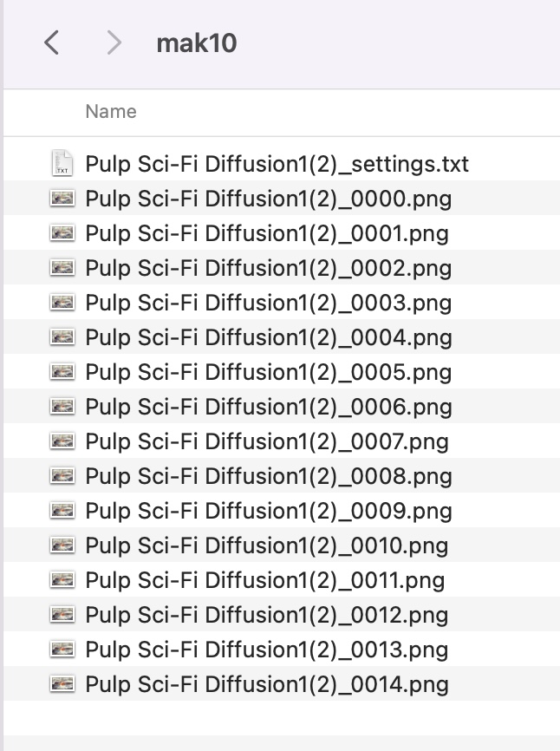Select the settings.txt file icon
Viewport: 560px width, 751px height.
62,163
